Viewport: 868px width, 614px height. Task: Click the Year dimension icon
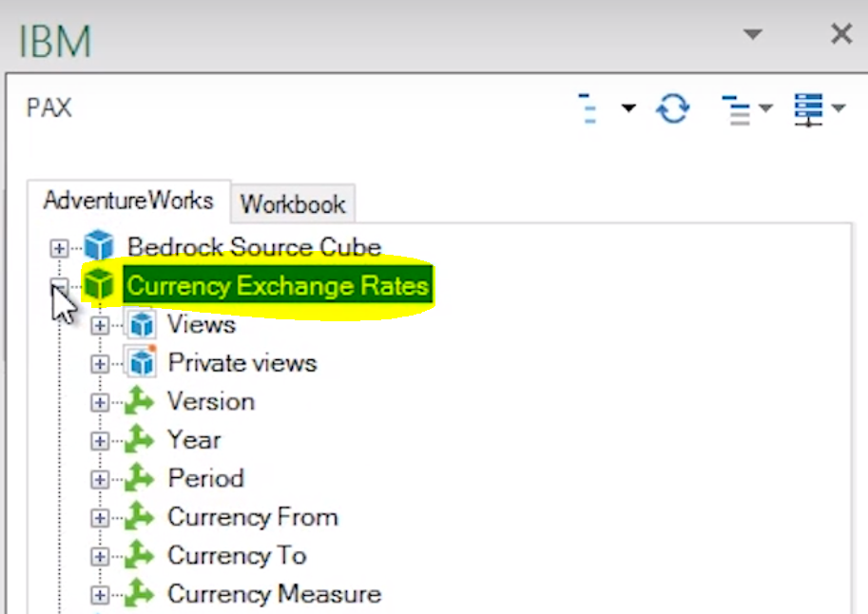[139, 440]
